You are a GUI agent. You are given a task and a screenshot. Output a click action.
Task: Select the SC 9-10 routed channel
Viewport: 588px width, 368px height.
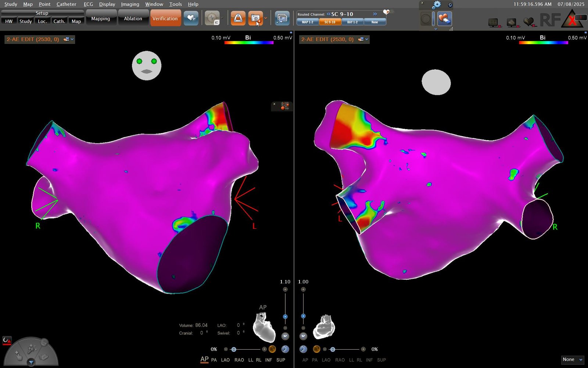(330, 22)
